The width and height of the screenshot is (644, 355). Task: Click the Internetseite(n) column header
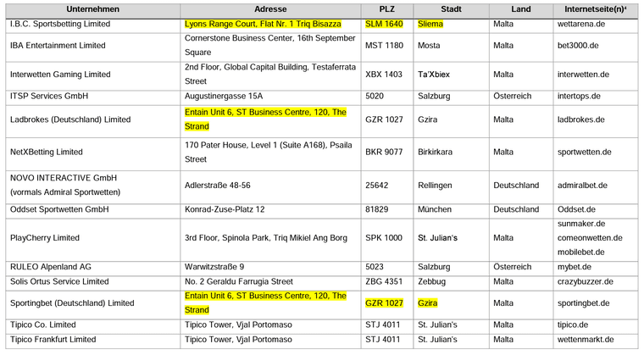(595, 9)
